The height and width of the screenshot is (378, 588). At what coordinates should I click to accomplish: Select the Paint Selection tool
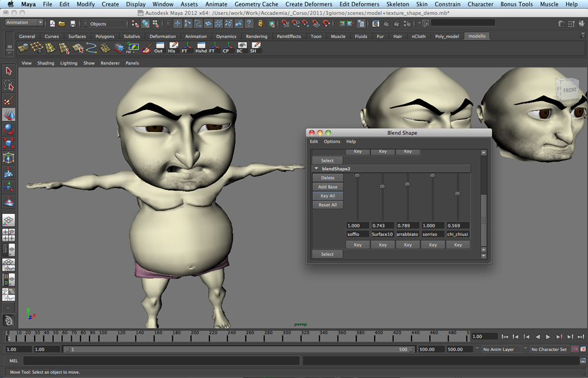point(8,100)
